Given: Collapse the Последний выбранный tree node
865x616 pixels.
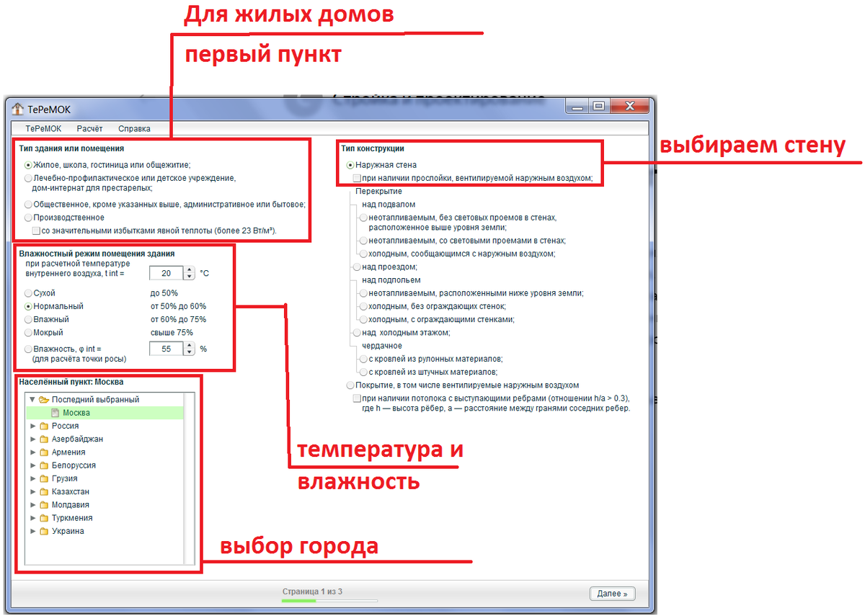Looking at the screenshot, I should [x=32, y=399].
